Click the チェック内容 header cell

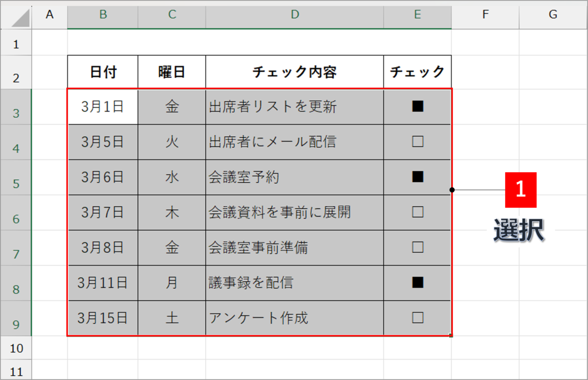[295, 72]
